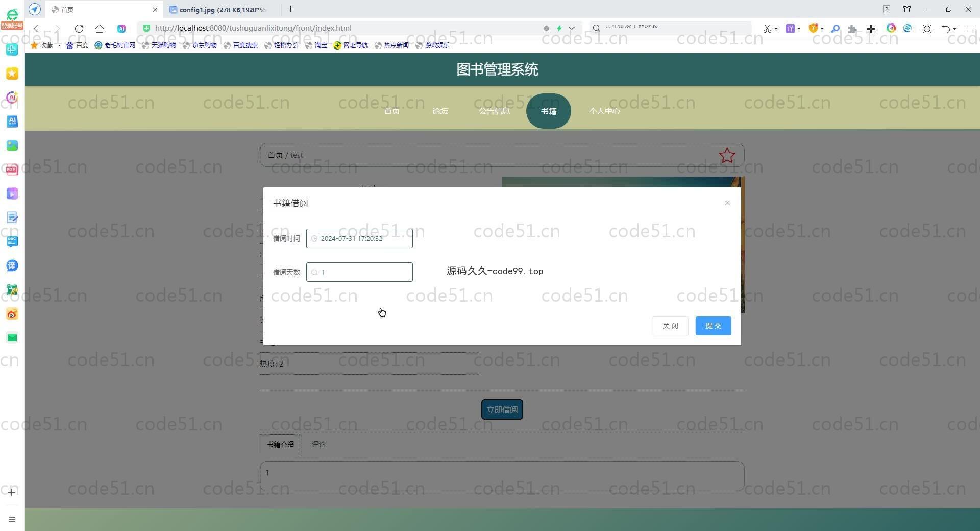Go to the browser home page
980x531 pixels.
tap(100, 29)
